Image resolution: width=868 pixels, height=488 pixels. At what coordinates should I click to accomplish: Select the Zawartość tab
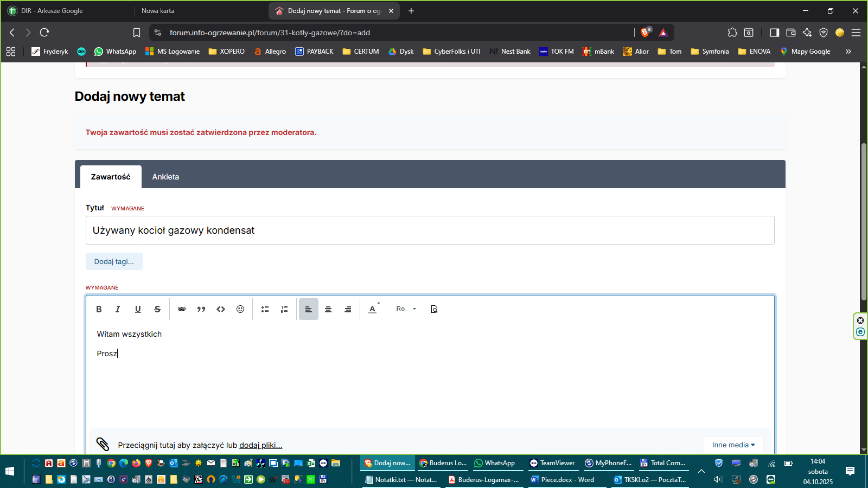pos(111,177)
